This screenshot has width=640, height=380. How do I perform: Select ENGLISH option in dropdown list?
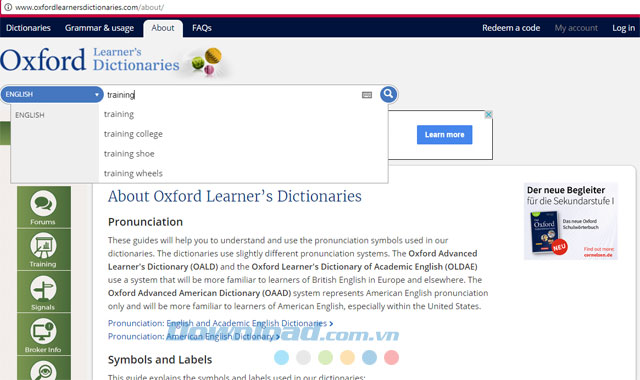pyautogui.click(x=30, y=115)
